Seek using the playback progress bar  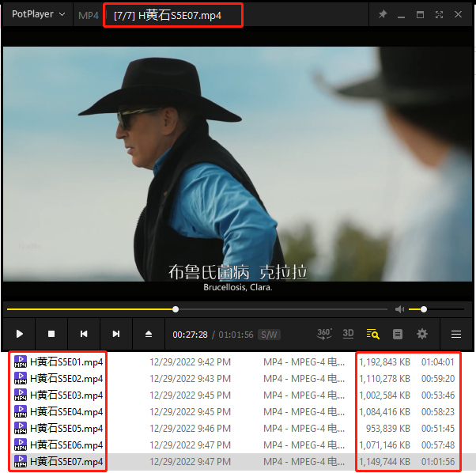coord(197,309)
